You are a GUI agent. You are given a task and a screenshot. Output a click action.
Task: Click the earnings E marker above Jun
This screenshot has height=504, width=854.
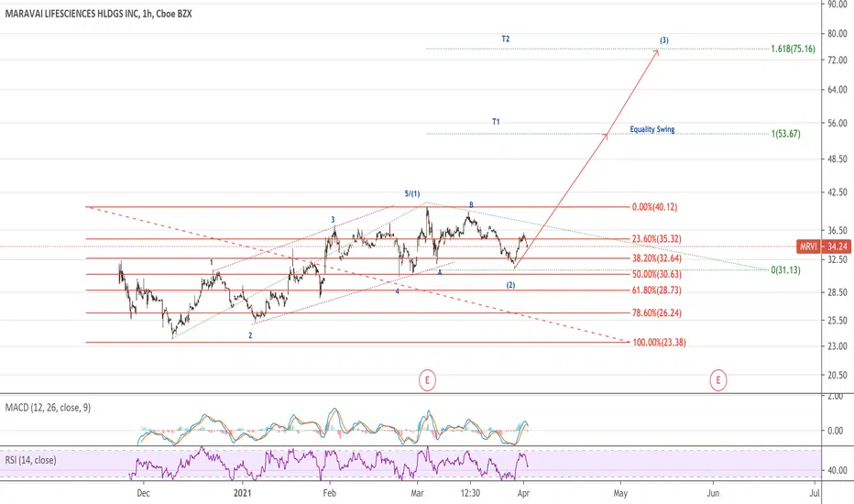tap(717, 379)
